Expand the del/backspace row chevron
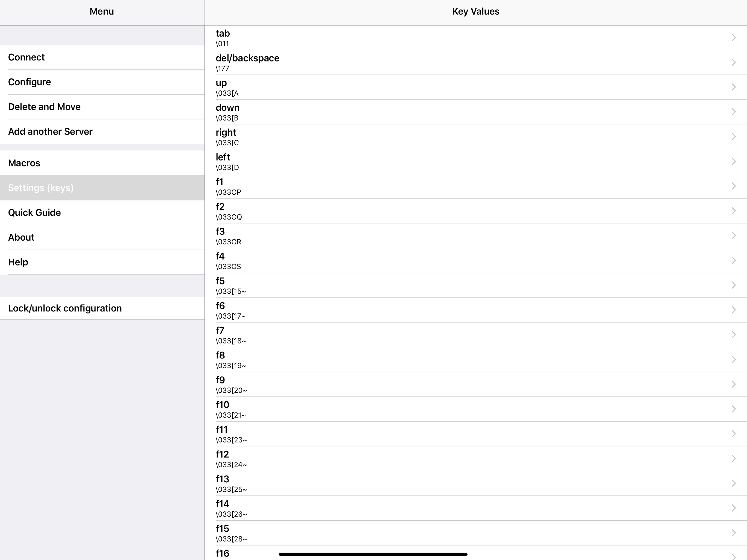747x560 pixels. coord(733,62)
